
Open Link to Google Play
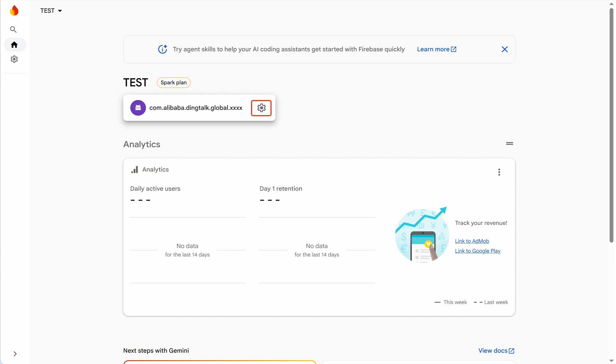[478, 251]
